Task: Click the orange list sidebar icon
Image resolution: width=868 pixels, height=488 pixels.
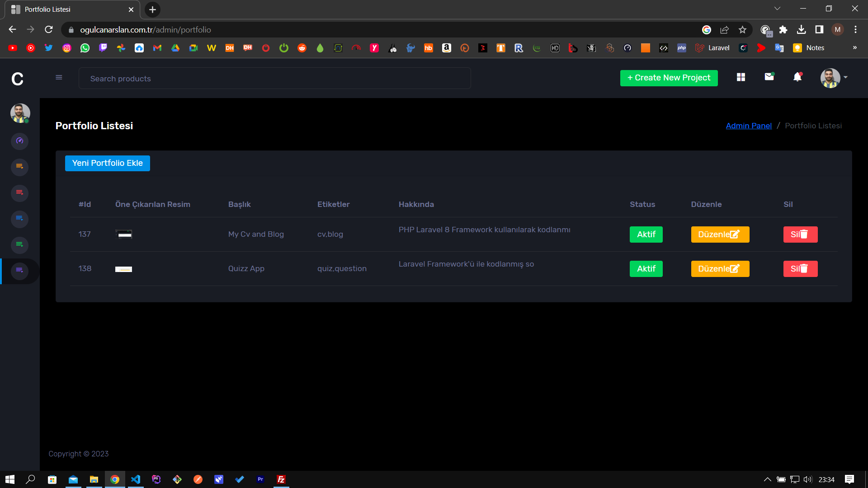Action: click(19, 167)
